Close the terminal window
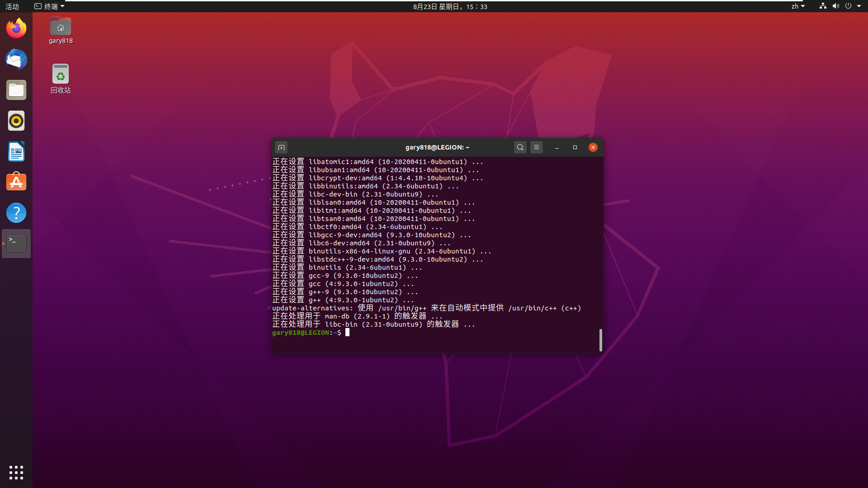 593,147
